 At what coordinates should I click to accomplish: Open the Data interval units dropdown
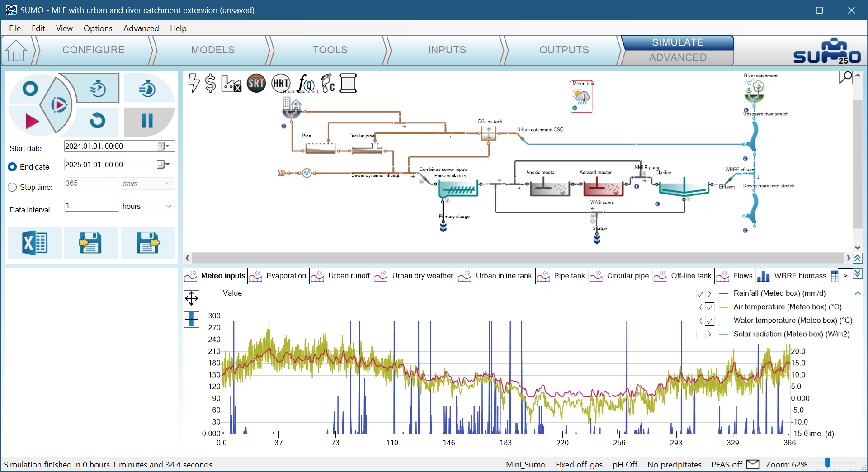pos(147,206)
